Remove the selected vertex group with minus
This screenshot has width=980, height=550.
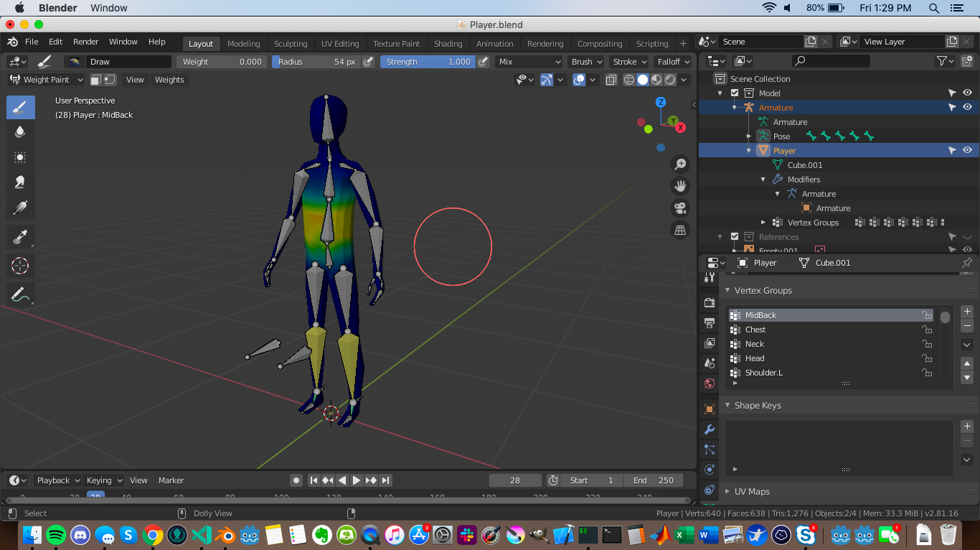coord(967,326)
